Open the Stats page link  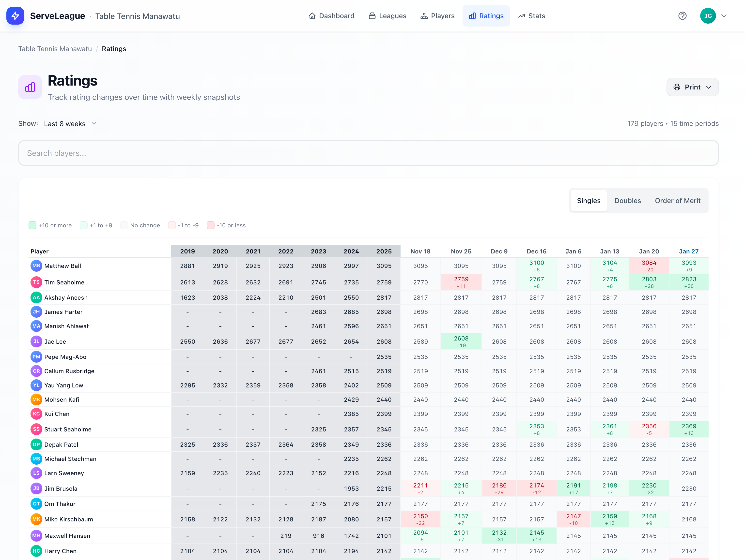coord(531,16)
